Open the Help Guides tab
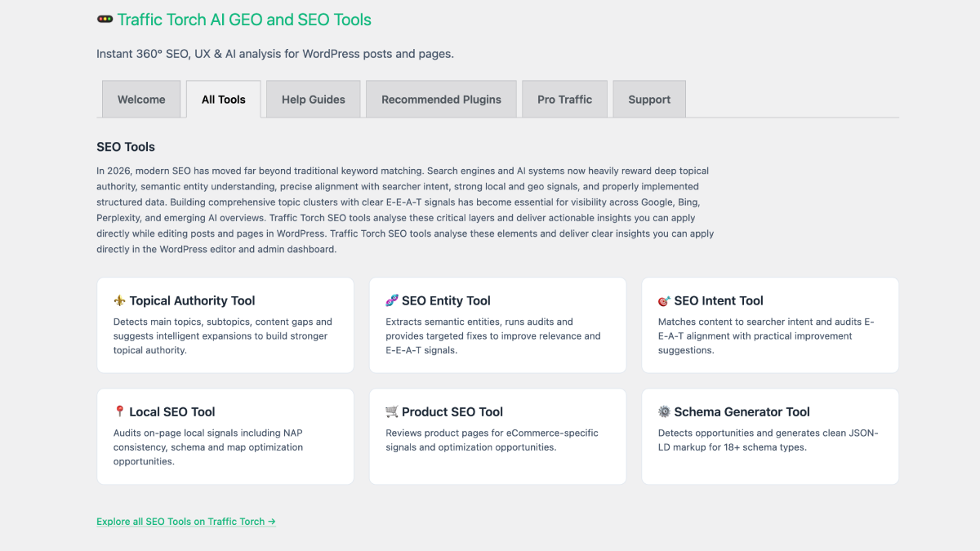This screenshot has width=980, height=551. 313,99
